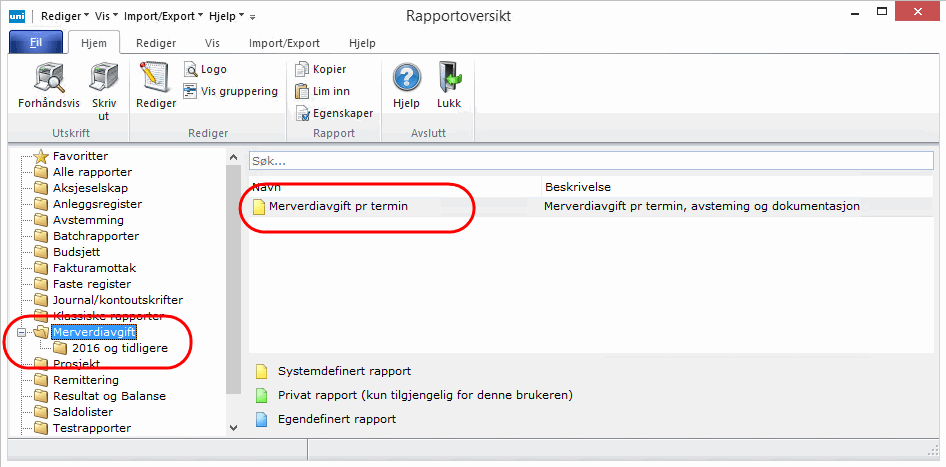Switch to the Import/Export ribbon tab
Viewport: 946px width, 467px height.
(284, 43)
